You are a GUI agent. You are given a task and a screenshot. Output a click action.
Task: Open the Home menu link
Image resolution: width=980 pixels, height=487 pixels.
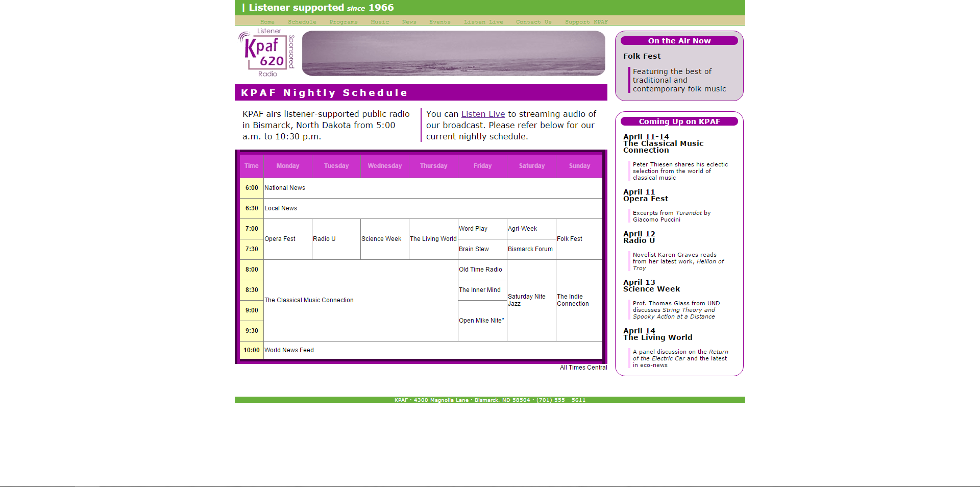tap(267, 22)
